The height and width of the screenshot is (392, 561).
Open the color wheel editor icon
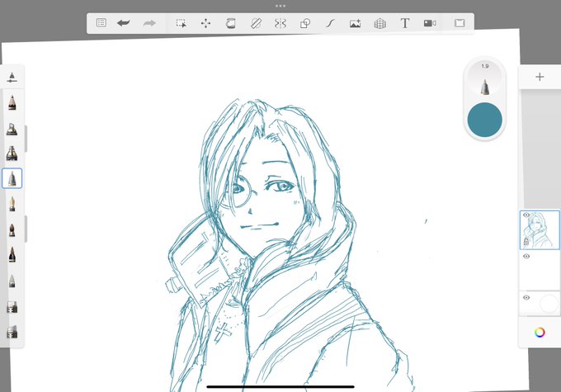point(540,333)
